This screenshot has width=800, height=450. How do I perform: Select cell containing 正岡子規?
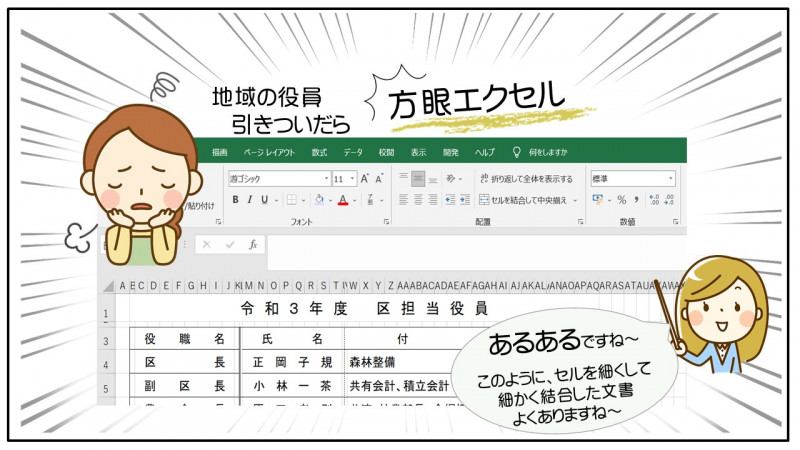coord(292,363)
